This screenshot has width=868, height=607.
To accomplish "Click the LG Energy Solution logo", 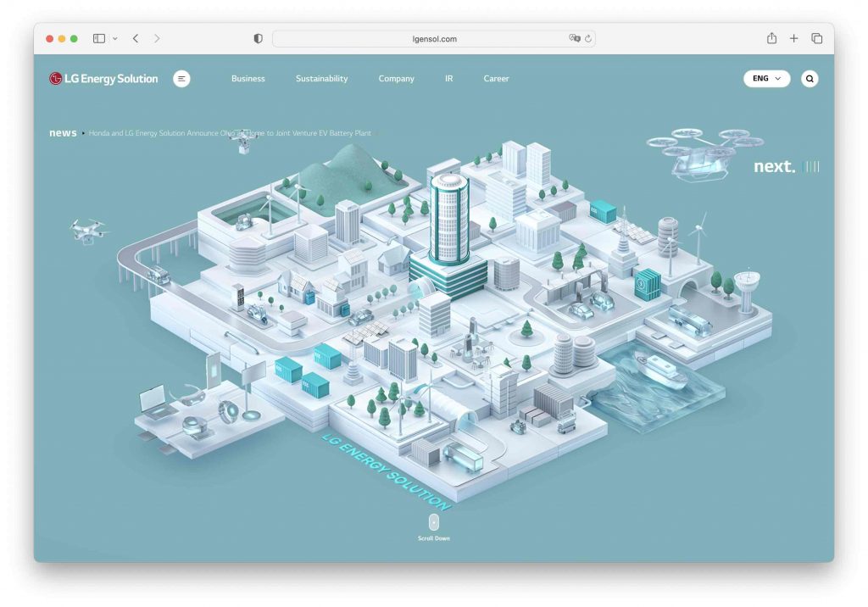I will click(x=103, y=79).
